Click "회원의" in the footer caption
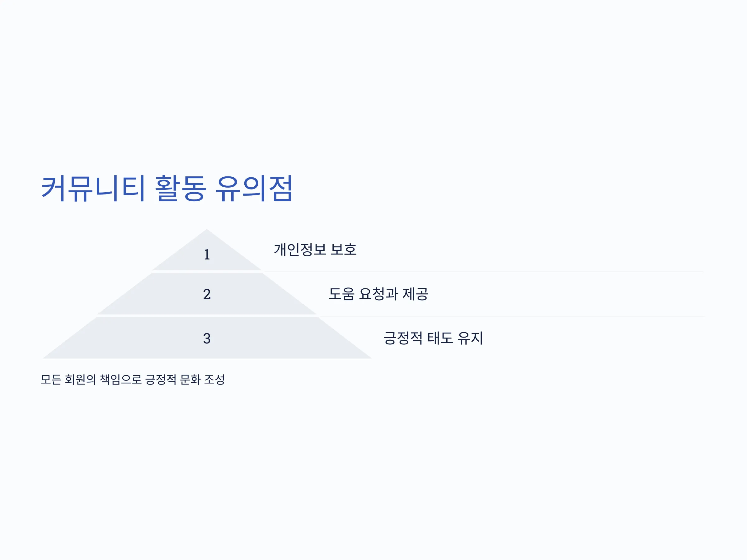 coord(80,380)
